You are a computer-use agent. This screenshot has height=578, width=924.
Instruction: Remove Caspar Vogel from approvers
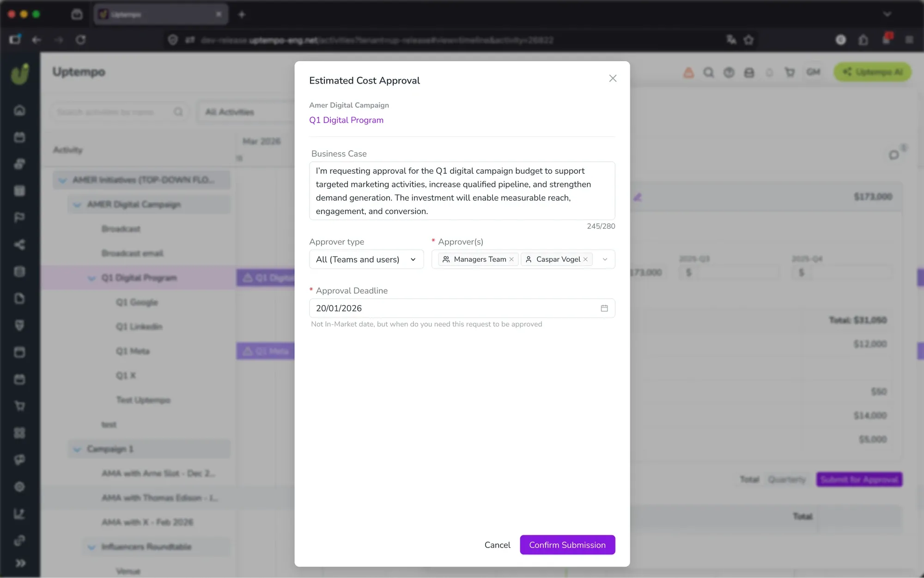click(x=585, y=259)
